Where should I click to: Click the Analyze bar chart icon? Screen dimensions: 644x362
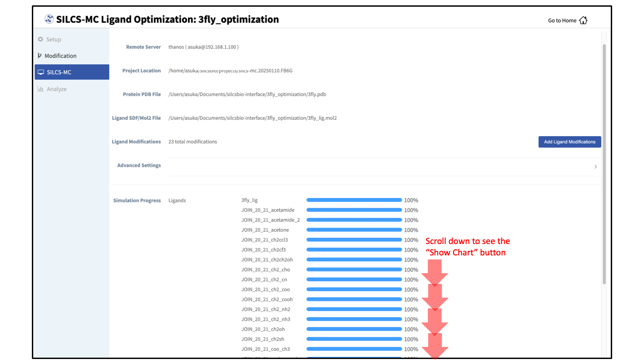(41, 89)
